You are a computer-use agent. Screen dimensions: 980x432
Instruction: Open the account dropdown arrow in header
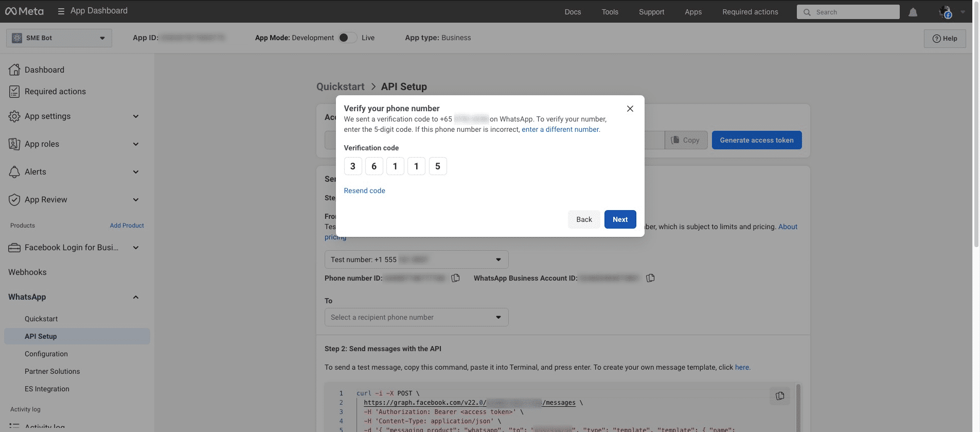963,12
